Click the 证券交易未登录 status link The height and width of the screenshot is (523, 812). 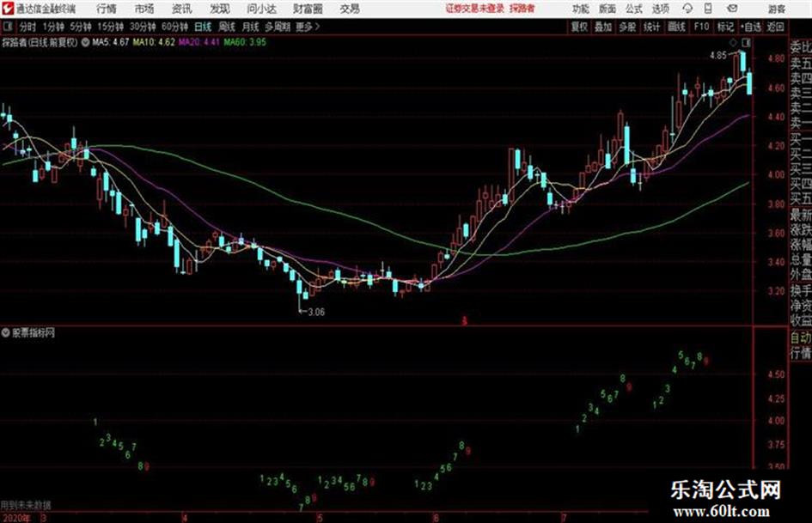(474, 9)
